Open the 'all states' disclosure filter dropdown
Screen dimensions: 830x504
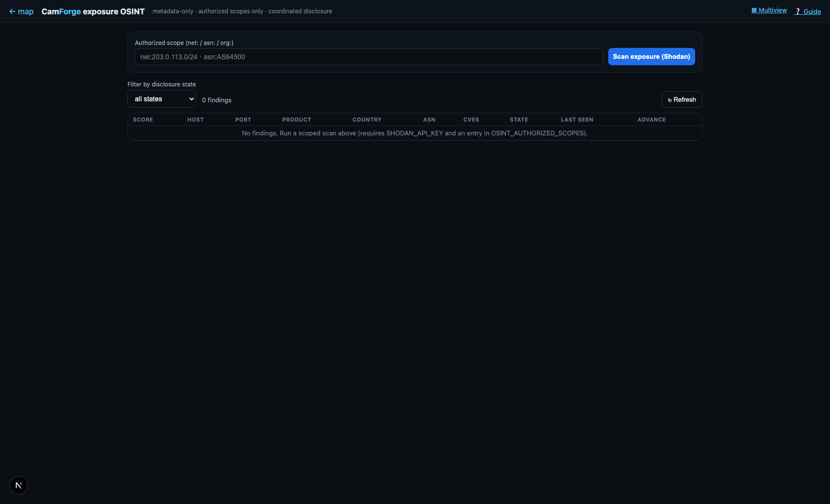pos(162,99)
